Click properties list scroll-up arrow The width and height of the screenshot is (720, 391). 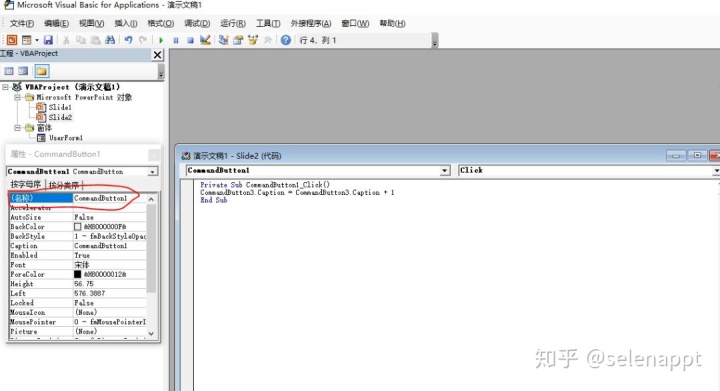tap(151, 199)
